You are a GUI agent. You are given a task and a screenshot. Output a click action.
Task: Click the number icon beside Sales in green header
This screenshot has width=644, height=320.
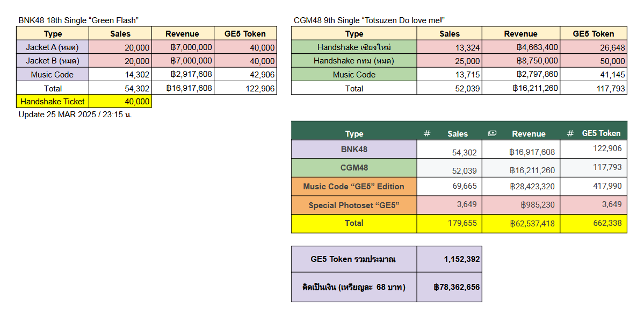click(x=426, y=133)
